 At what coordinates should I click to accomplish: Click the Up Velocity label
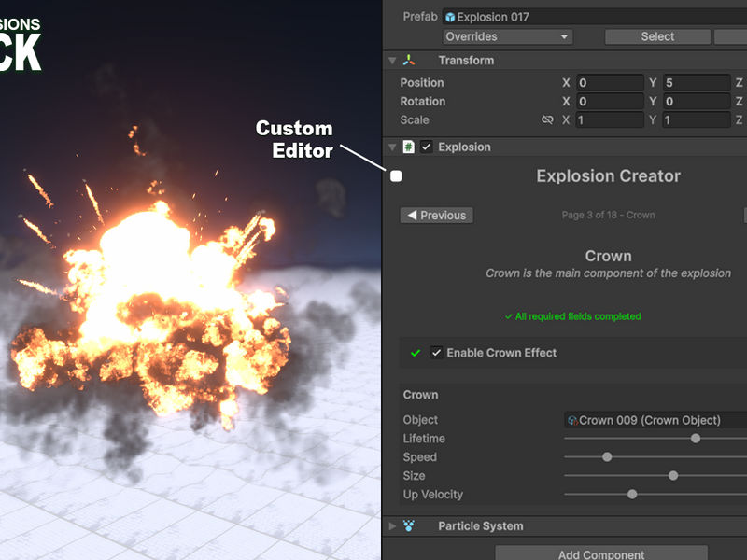433,495
